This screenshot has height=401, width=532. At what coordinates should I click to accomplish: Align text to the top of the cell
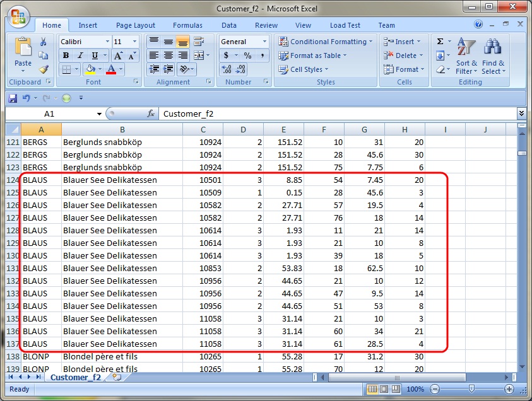154,42
